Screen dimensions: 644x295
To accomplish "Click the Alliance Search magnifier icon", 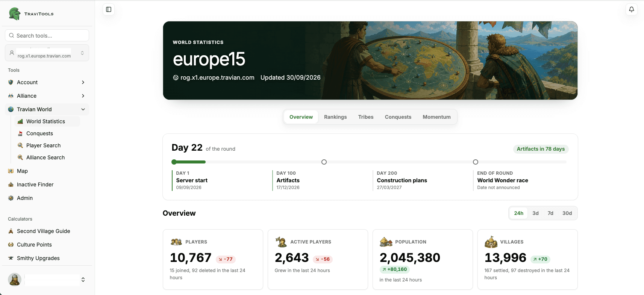I will click(x=20, y=157).
